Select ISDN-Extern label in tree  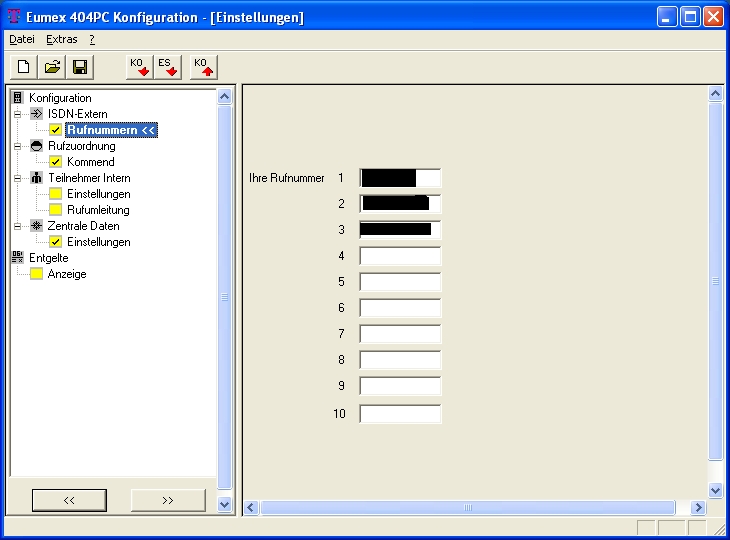(77, 114)
